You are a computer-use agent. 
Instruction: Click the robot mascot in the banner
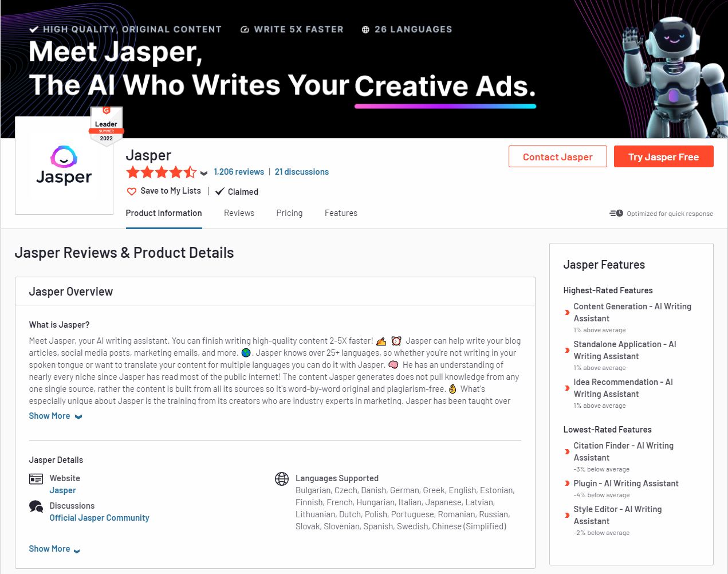tap(676, 77)
